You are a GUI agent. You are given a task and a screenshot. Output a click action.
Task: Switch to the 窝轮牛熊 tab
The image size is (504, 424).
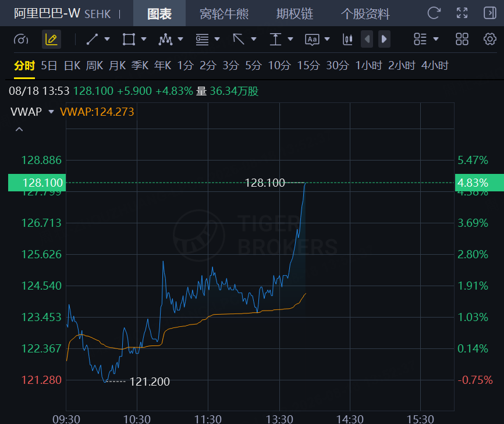click(224, 14)
